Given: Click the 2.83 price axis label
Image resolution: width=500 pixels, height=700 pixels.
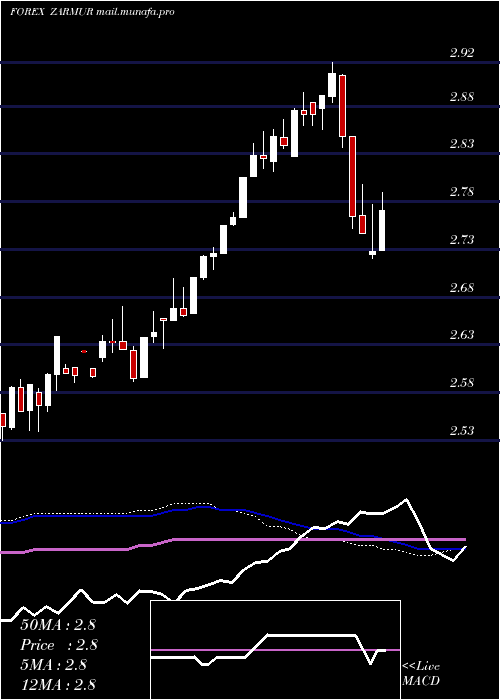Looking at the screenshot, I should [x=462, y=143].
